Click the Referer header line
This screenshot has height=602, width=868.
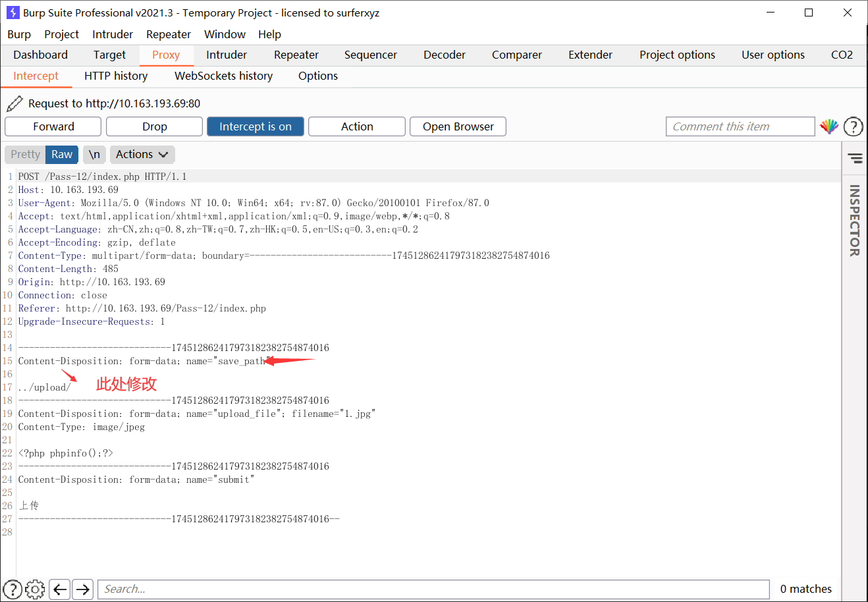click(142, 308)
